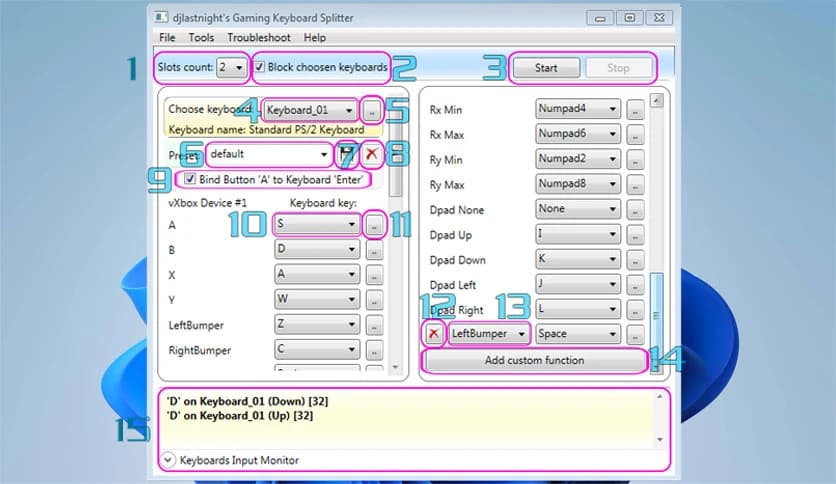Viewport: 836px width, 484px height.
Task: Open the Dpad Left key dropdown
Action: tap(611, 284)
